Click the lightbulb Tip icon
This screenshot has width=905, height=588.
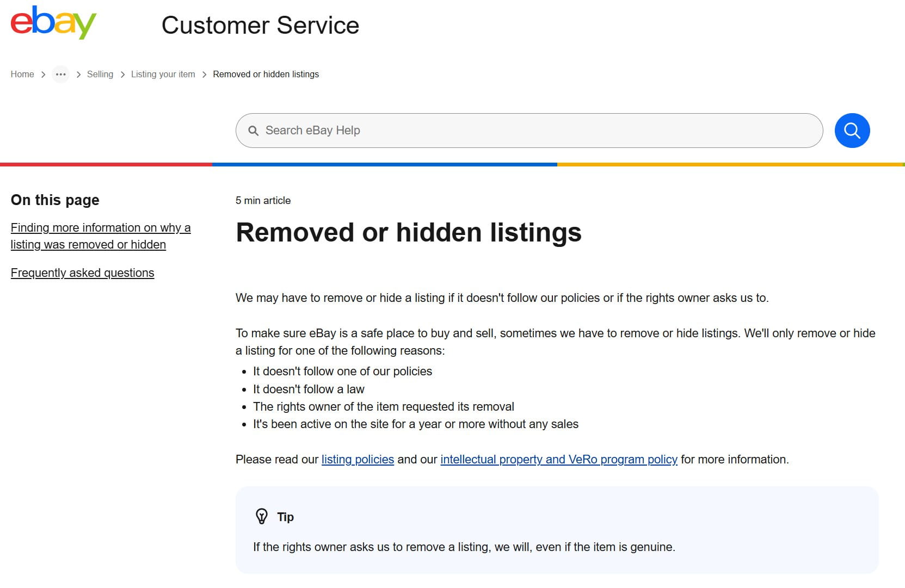[262, 516]
